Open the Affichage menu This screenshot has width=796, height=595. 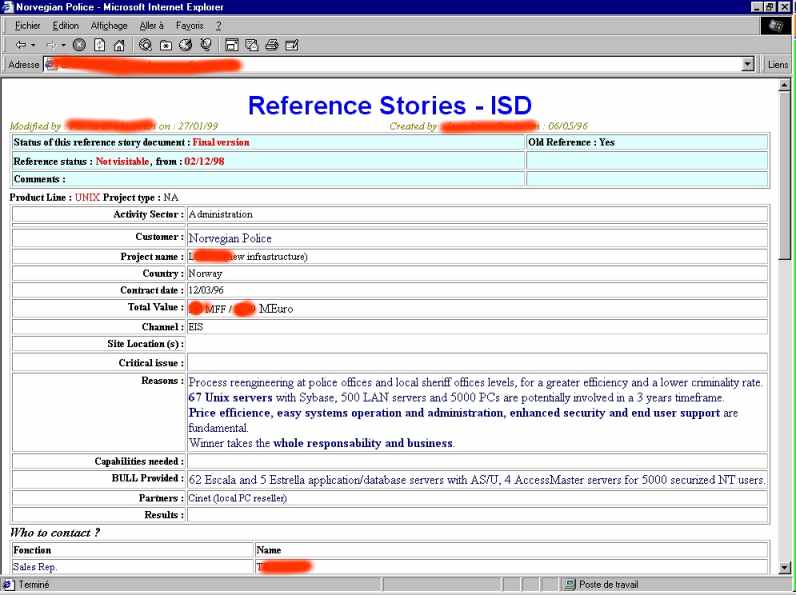[x=109, y=25]
